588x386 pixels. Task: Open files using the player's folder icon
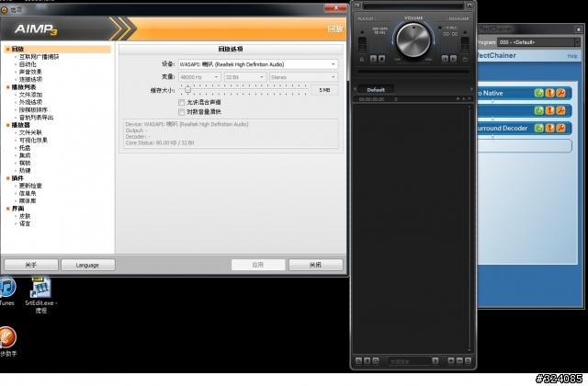tap(466, 59)
